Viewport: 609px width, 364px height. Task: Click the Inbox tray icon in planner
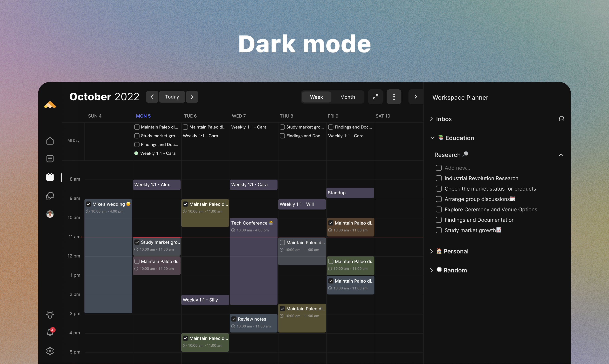pyautogui.click(x=561, y=119)
